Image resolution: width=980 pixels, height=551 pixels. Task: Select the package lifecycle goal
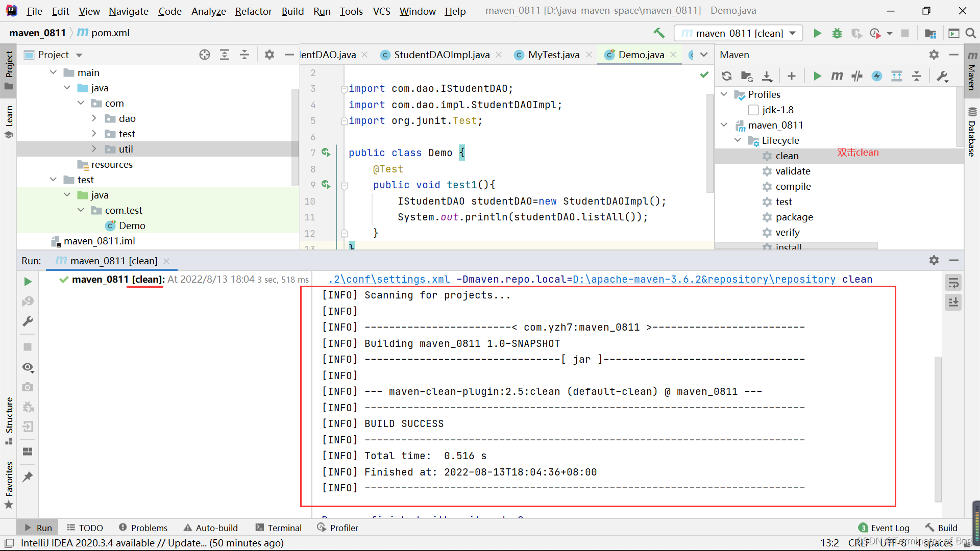pos(794,217)
